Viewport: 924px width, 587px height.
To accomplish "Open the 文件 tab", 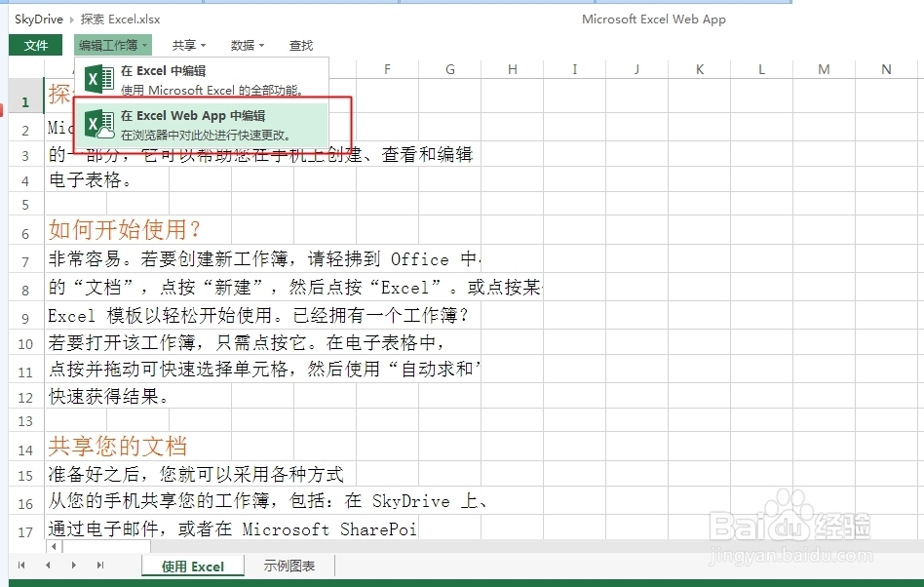I will [35, 45].
